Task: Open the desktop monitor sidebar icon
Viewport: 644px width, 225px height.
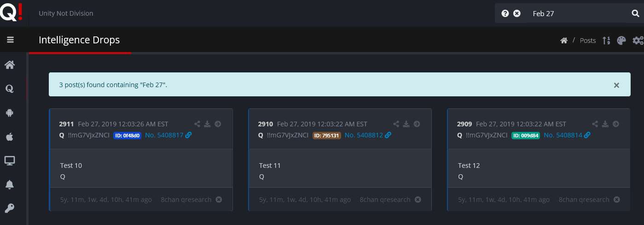Action: pos(9,160)
